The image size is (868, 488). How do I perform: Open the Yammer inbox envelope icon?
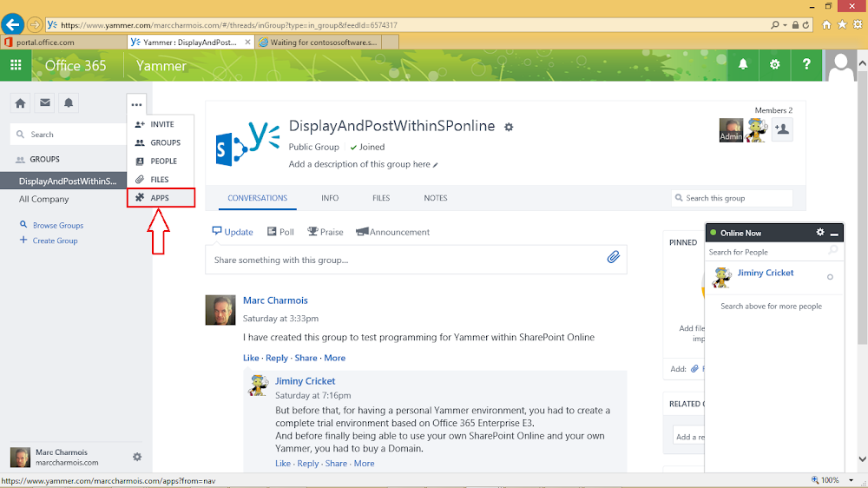45,103
